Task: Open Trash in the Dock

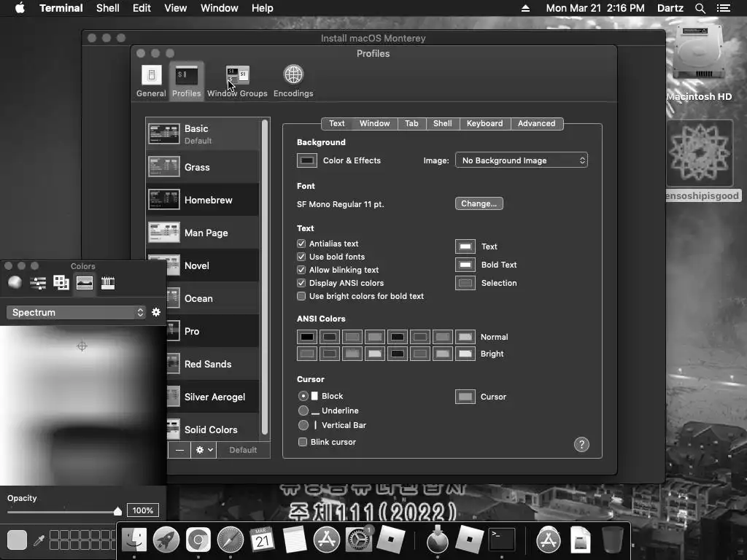Action: pyautogui.click(x=612, y=540)
